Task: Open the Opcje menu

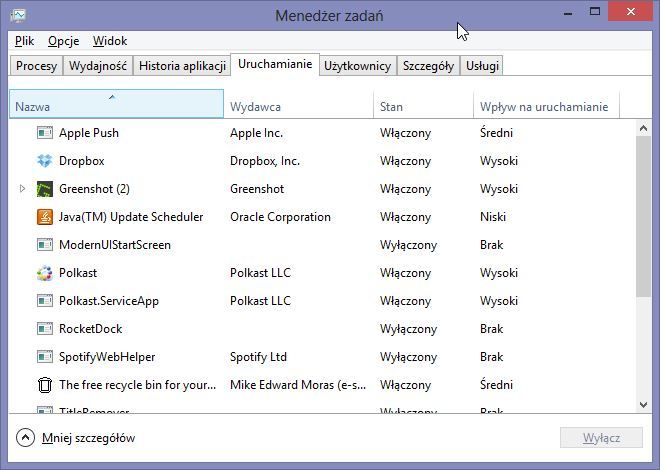Action: [x=64, y=41]
